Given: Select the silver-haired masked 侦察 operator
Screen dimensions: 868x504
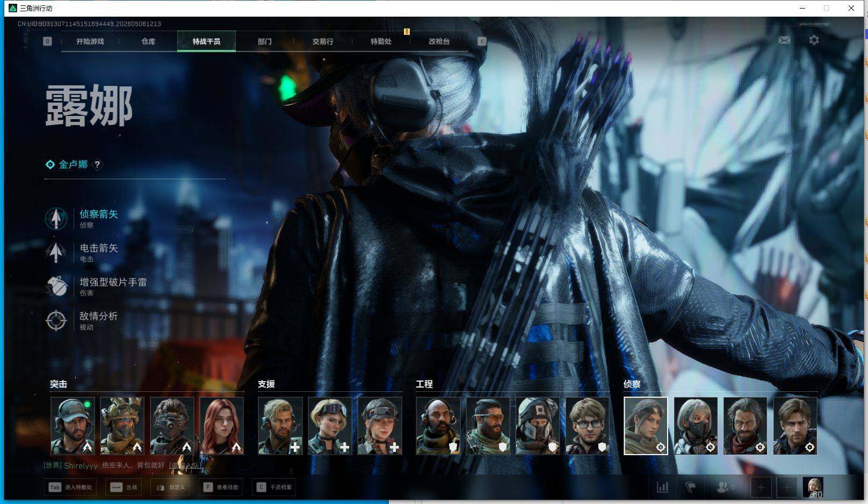Looking at the screenshot, I should 696,426.
